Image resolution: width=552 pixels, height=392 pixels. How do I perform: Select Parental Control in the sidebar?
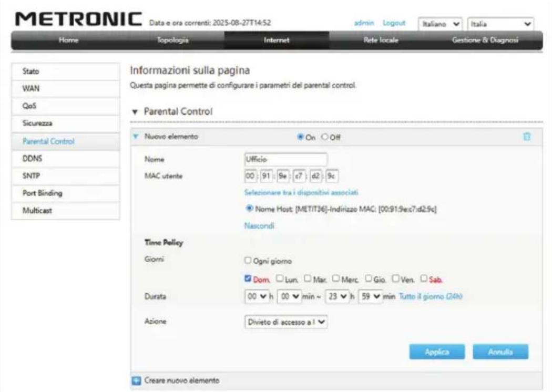[66, 141]
